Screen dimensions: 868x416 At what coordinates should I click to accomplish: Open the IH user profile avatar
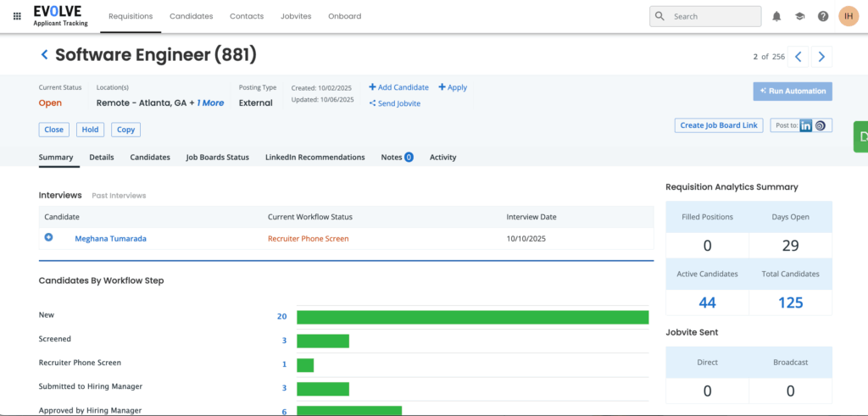(849, 16)
